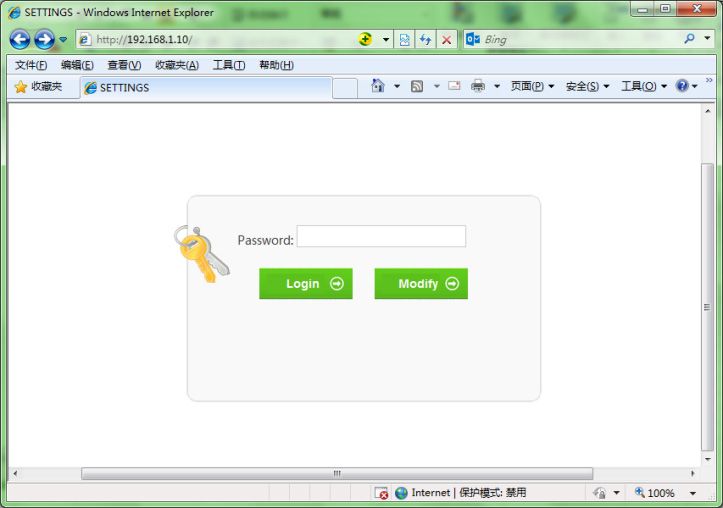Click the horizontal scrollbar thumb
The height and width of the screenshot is (508, 723).
tap(337, 473)
